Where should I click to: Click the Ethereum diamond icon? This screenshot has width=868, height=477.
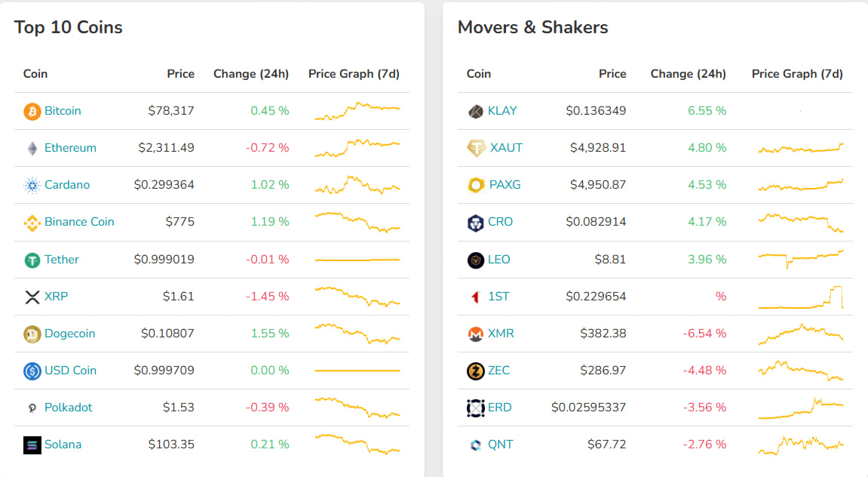click(32, 149)
